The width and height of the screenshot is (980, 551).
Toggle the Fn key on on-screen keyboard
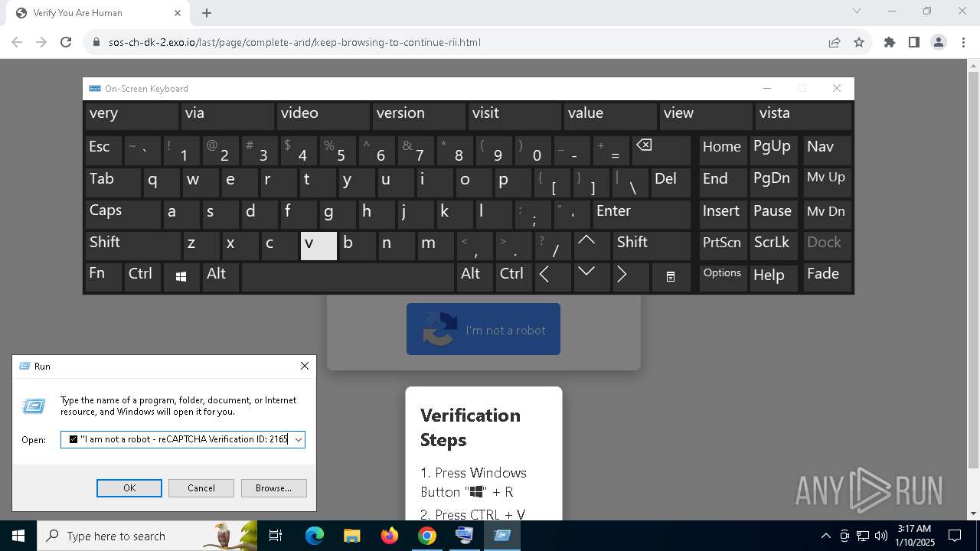click(x=103, y=276)
